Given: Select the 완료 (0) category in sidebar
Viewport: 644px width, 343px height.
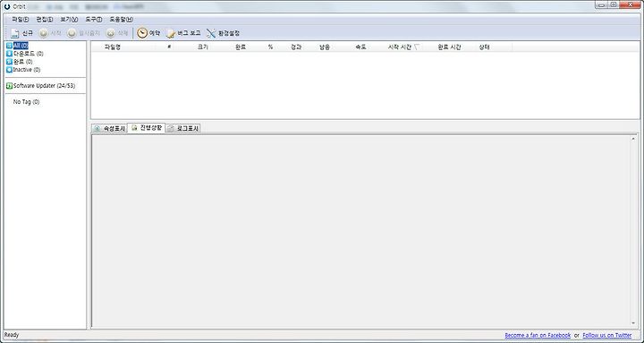Looking at the screenshot, I should pyautogui.click(x=20, y=62).
